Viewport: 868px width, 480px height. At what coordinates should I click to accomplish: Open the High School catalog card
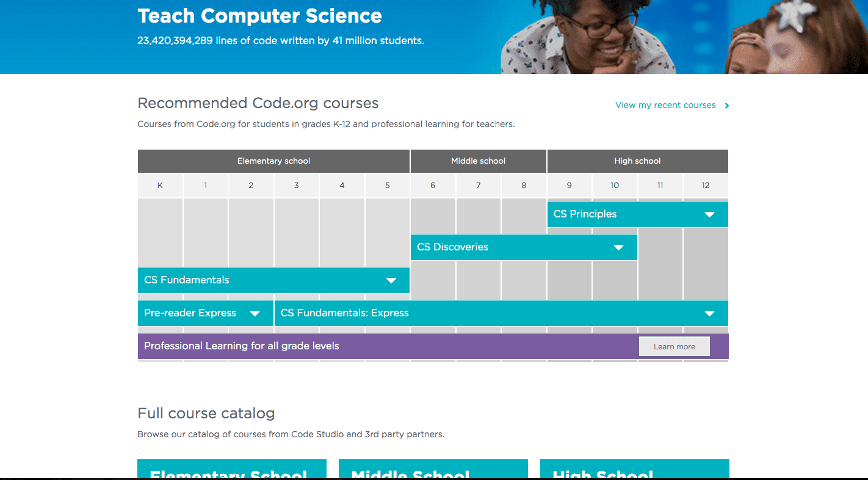tap(635, 469)
